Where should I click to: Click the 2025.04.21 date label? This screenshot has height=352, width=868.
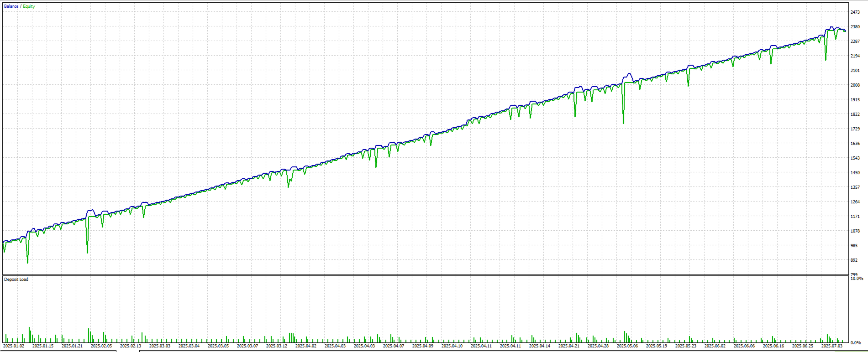(x=569, y=346)
